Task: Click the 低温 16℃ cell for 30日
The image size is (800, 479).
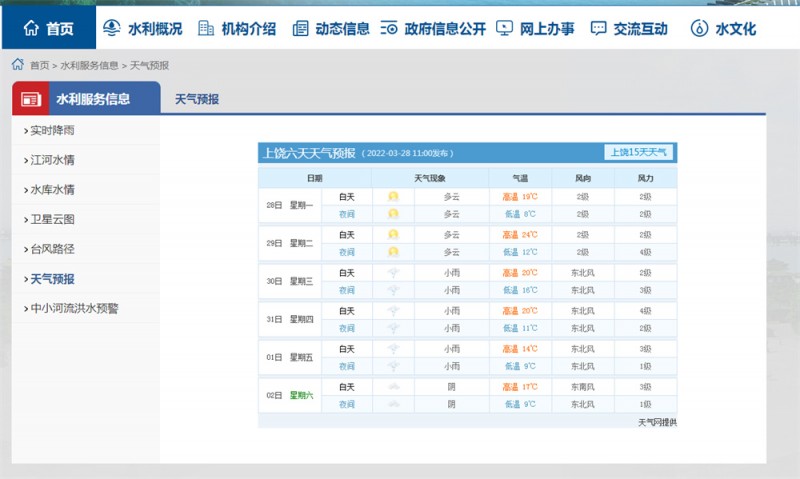Action: point(520,290)
